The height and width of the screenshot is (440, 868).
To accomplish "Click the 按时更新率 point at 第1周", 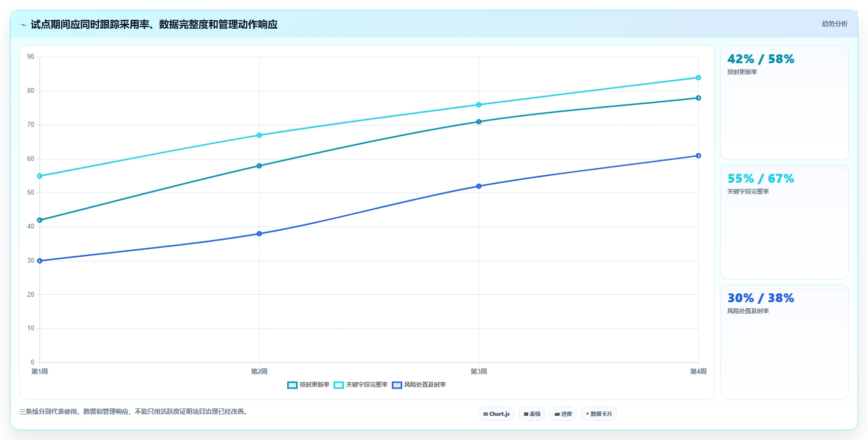I will (40, 220).
